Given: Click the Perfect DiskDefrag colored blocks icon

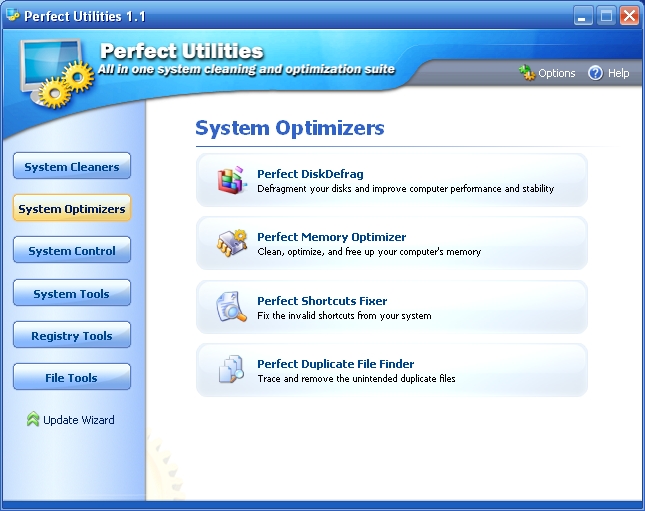Looking at the screenshot, I should (232, 180).
